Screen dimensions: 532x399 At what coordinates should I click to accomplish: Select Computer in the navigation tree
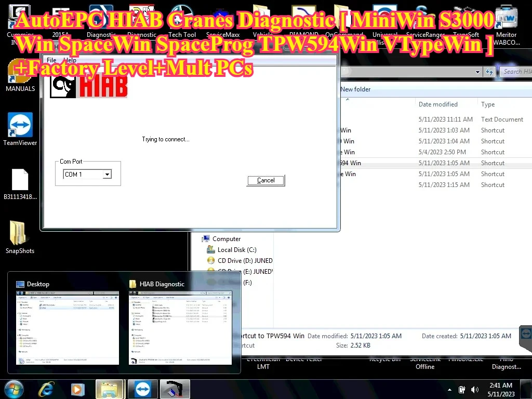[227, 239]
